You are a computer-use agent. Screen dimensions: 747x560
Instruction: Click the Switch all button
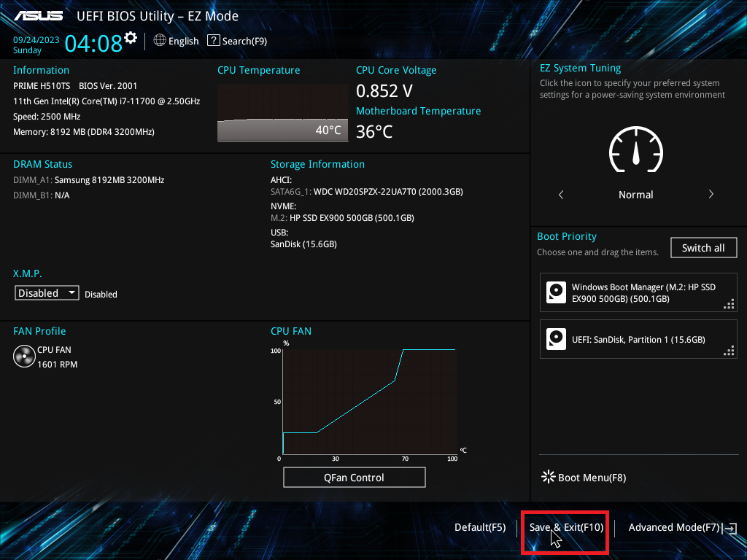coord(703,248)
